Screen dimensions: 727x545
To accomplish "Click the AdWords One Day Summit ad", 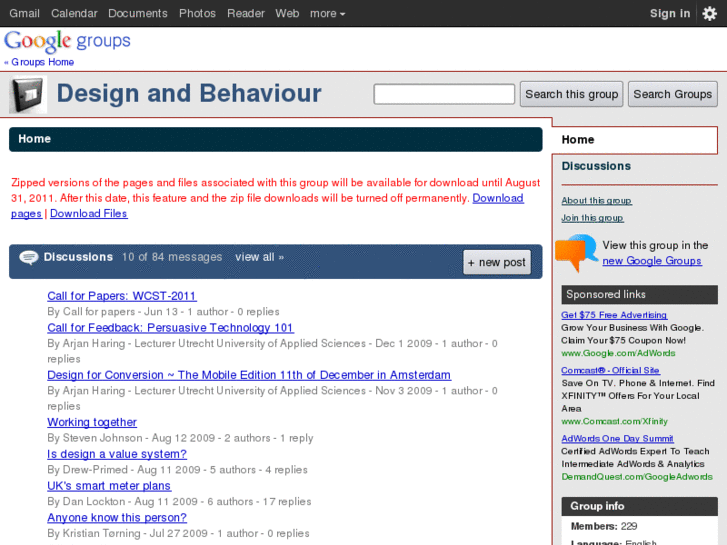I will tap(617, 438).
